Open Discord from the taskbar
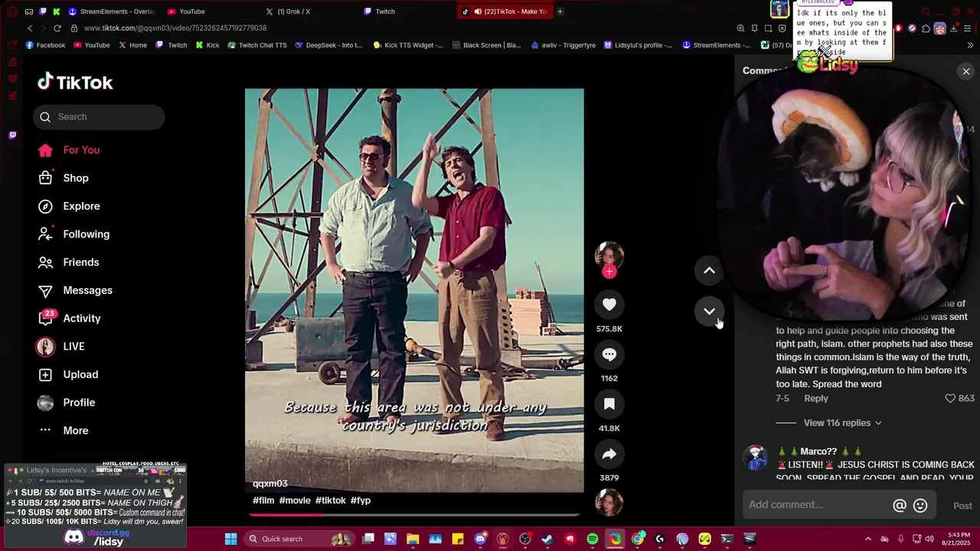This screenshot has width=980, height=551. click(x=480, y=539)
